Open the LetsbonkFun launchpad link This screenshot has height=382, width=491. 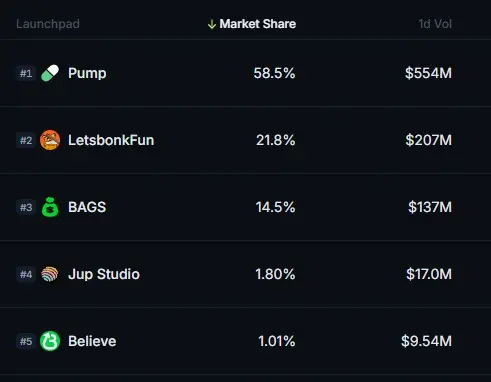click(111, 140)
